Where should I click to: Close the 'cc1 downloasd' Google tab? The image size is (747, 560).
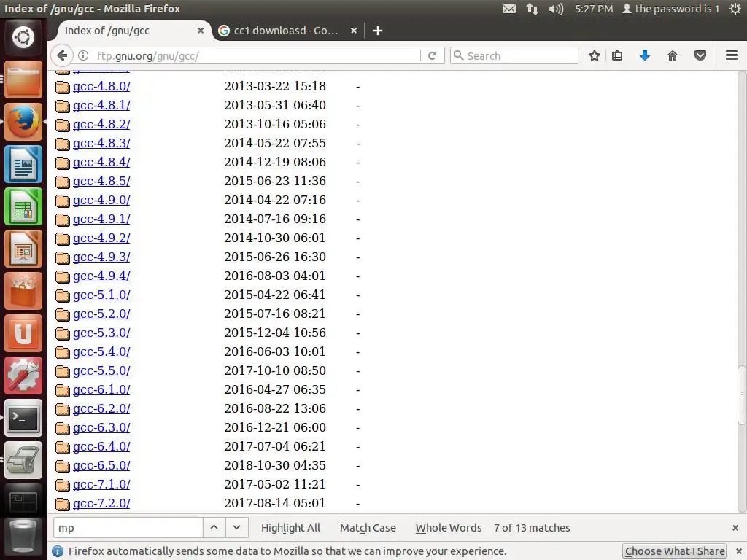click(x=354, y=31)
